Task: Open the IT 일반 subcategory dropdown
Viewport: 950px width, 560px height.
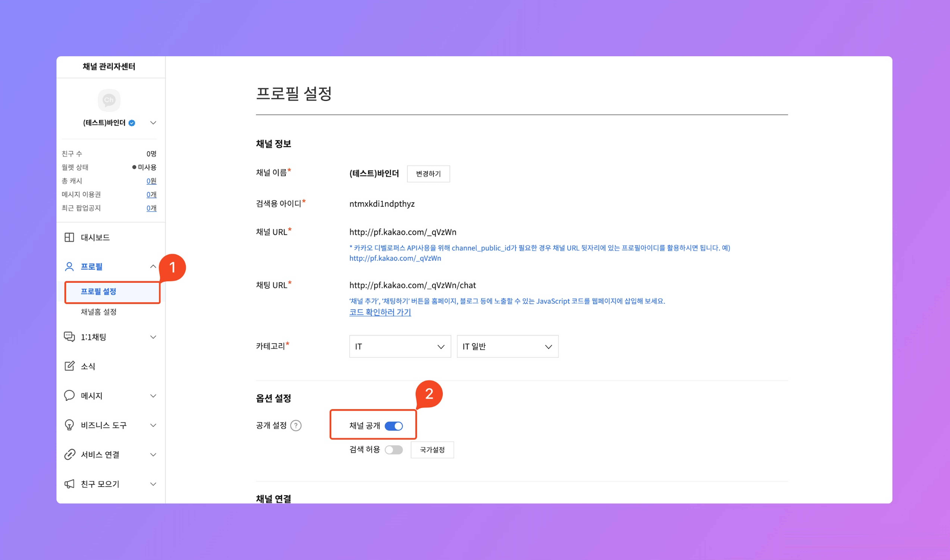Action: pos(507,346)
